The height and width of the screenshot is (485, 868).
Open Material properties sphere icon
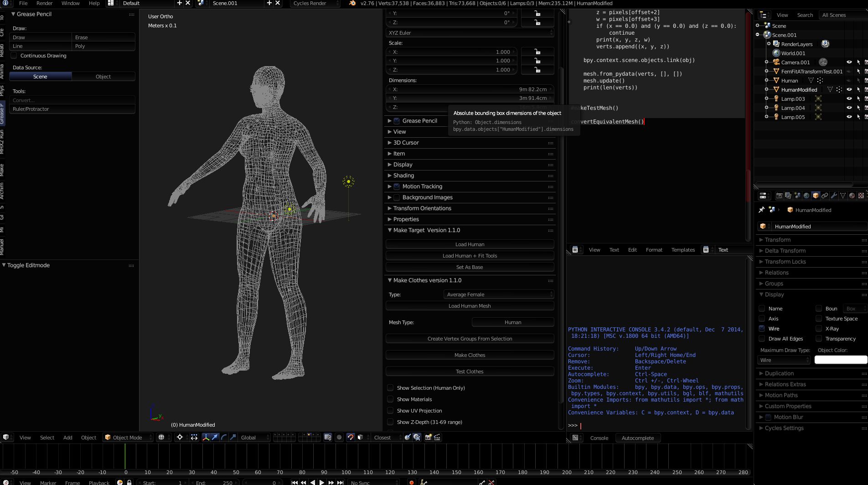click(852, 196)
